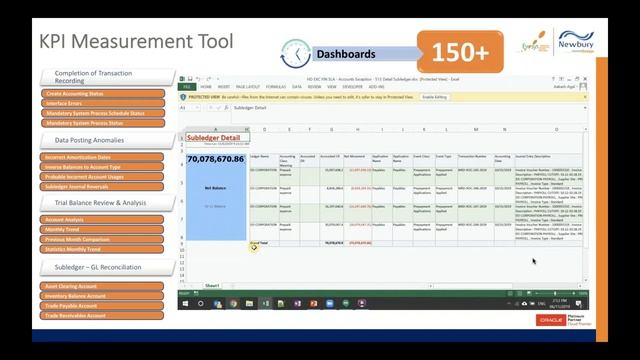Open PowerPoint from the taskbar
The height and width of the screenshot is (360, 640).
coord(313,304)
